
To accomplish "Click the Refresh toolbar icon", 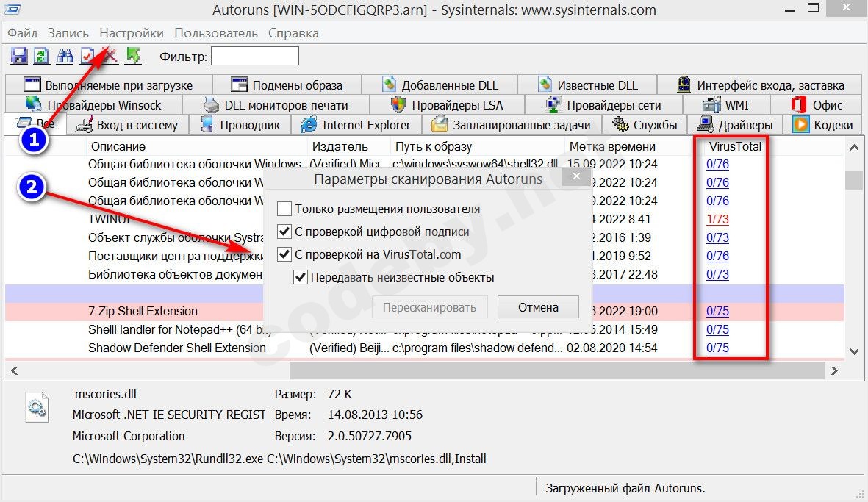I will pos(42,56).
